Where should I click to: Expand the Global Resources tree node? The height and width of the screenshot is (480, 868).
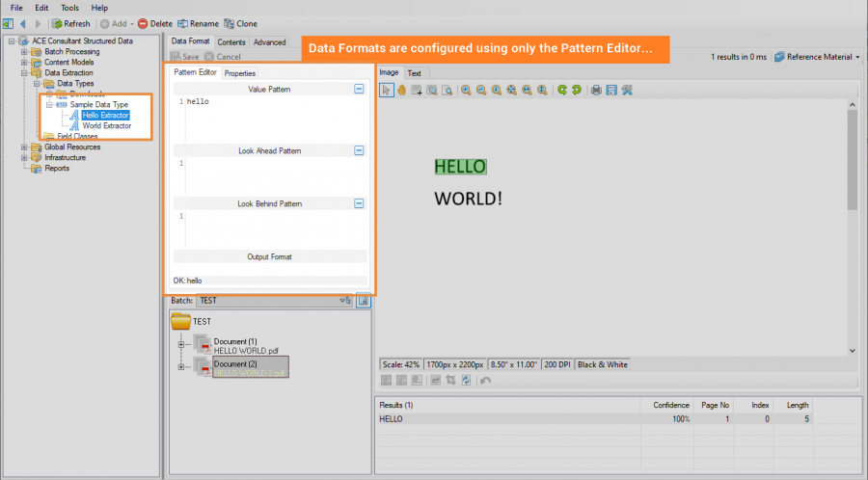click(24, 147)
